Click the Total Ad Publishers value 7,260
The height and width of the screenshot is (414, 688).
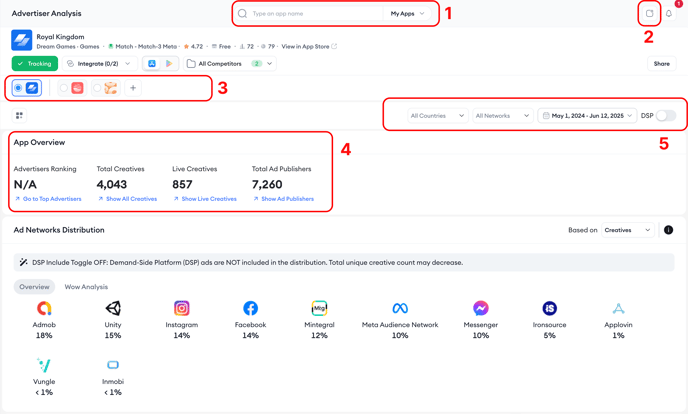coord(267,185)
